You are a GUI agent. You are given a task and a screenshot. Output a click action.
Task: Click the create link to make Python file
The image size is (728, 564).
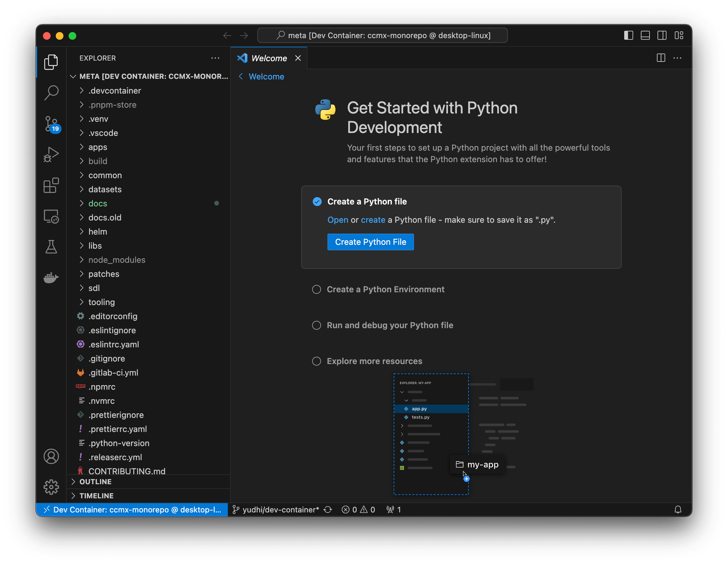373,220
